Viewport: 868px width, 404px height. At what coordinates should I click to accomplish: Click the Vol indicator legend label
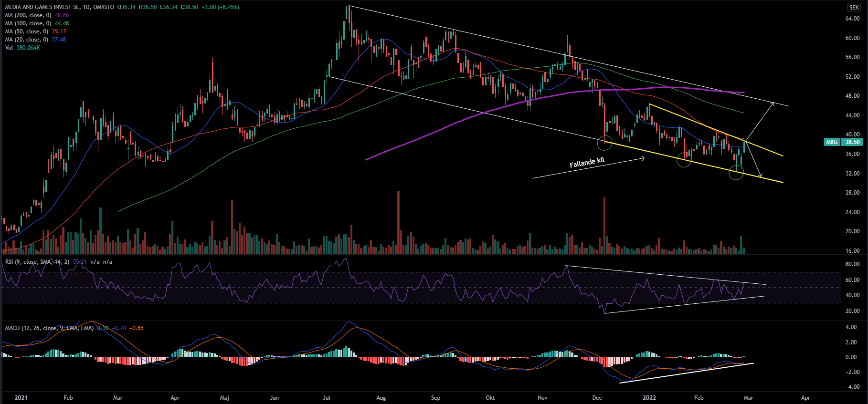click(9, 48)
